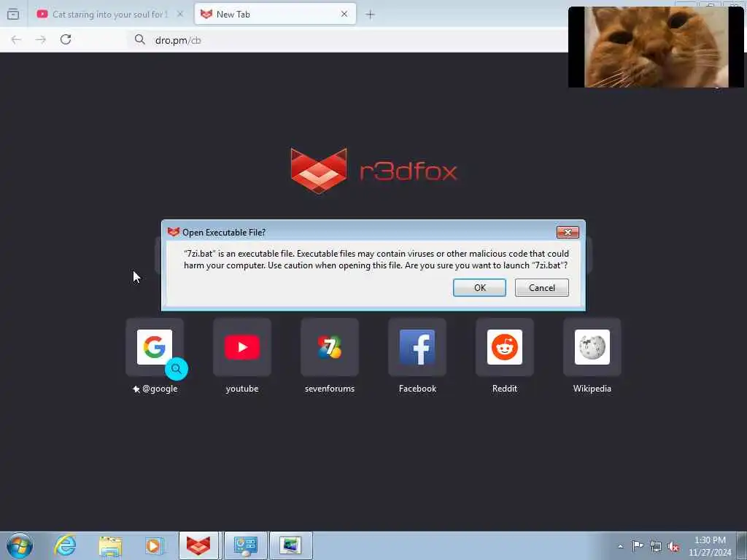The height and width of the screenshot is (560, 747).
Task: Open the Facebook shortcut tile
Action: (x=417, y=347)
